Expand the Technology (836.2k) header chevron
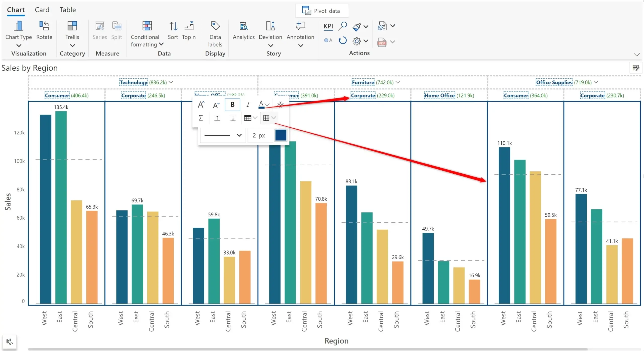644x351 pixels. tap(171, 82)
